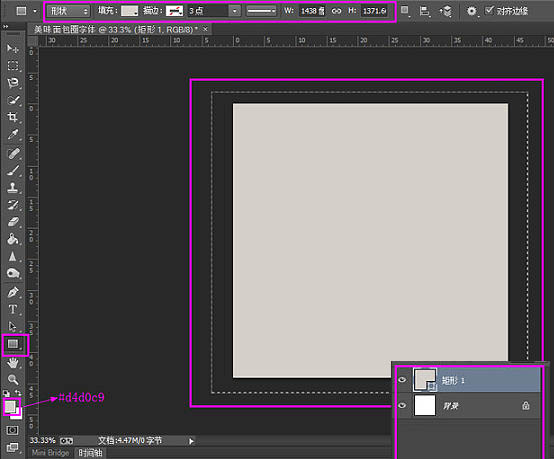Switch to the 时间轴 tab
This screenshot has width=554, height=459.
pyautogui.click(x=90, y=453)
